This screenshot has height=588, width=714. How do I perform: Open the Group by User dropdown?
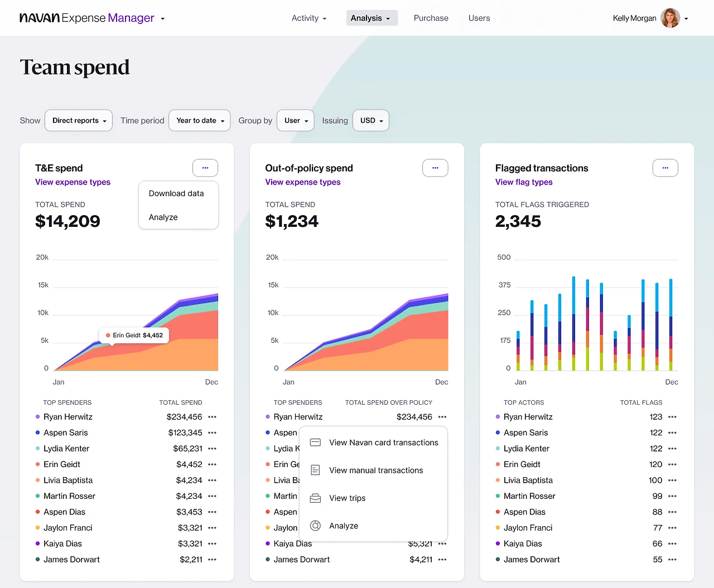pos(296,120)
